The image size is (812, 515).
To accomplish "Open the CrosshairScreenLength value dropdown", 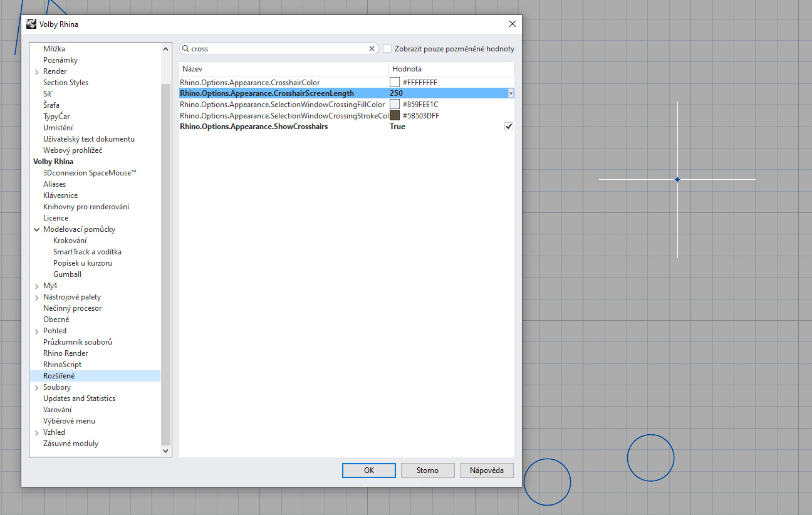I will point(510,93).
